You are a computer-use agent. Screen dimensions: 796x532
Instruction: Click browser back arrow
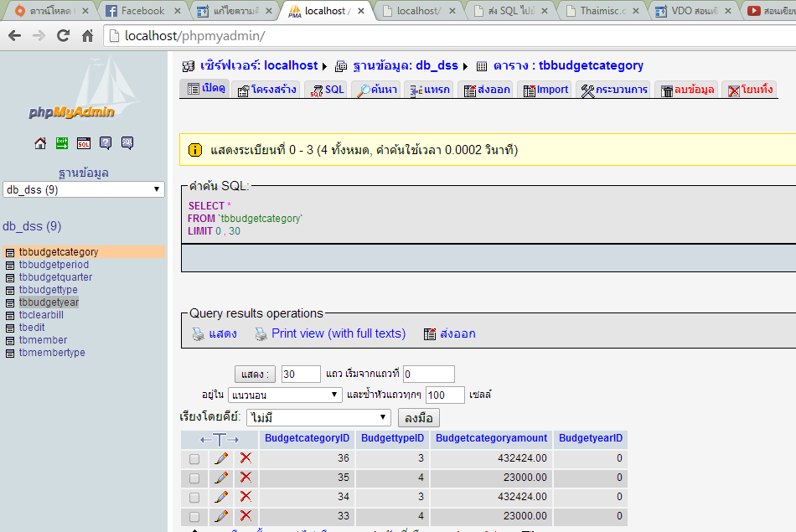pyautogui.click(x=15, y=35)
